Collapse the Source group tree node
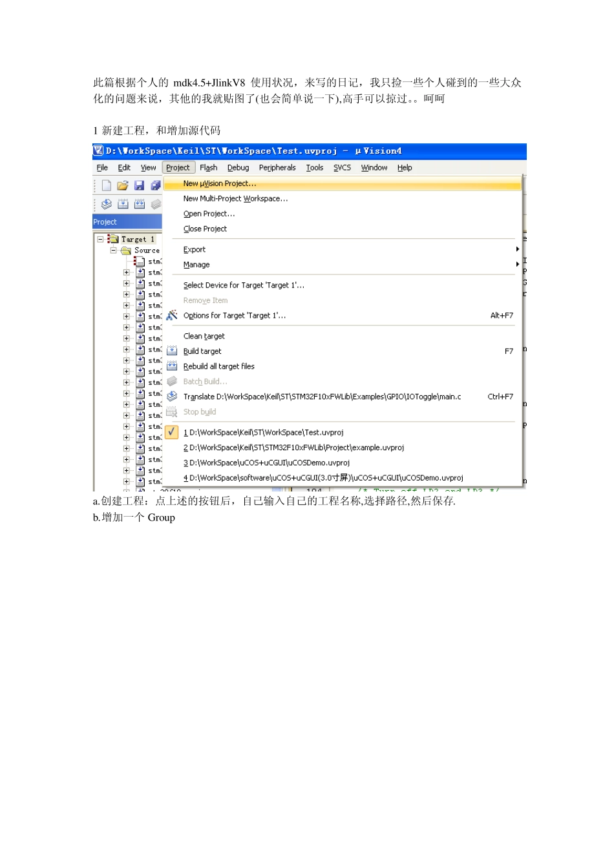The height and width of the screenshot is (868, 614). pyautogui.click(x=113, y=250)
